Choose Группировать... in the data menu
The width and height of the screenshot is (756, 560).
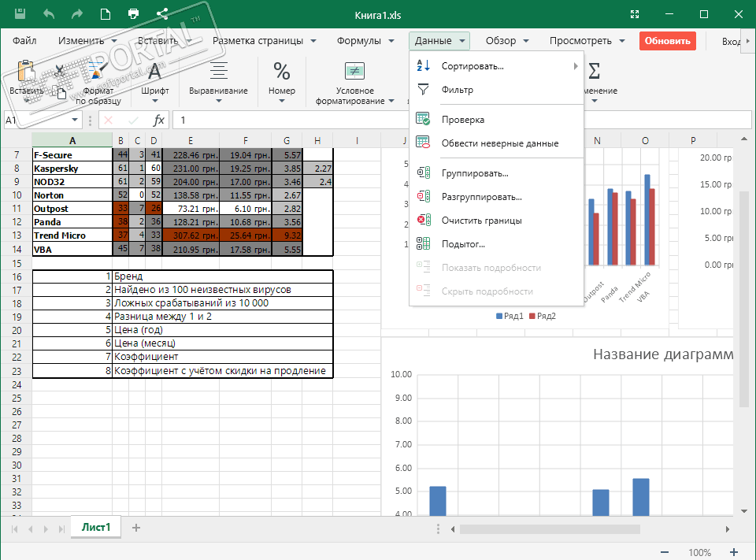(x=475, y=173)
